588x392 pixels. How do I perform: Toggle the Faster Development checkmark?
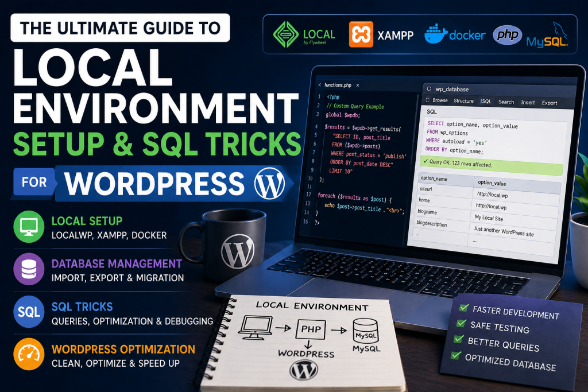(464, 308)
